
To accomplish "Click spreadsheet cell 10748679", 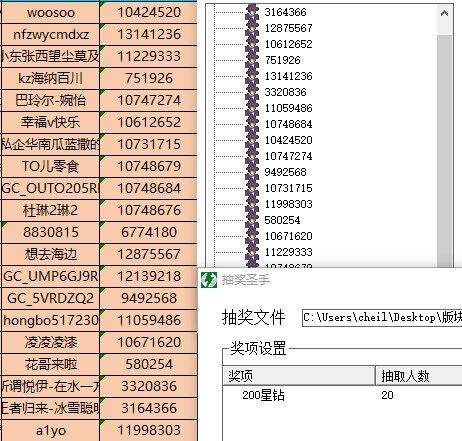I will (x=149, y=166).
